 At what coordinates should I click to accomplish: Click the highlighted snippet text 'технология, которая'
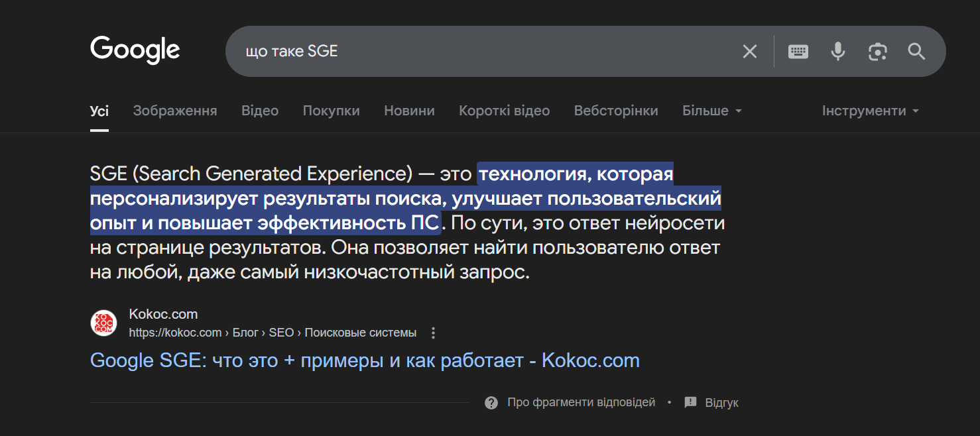pos(576,174)
